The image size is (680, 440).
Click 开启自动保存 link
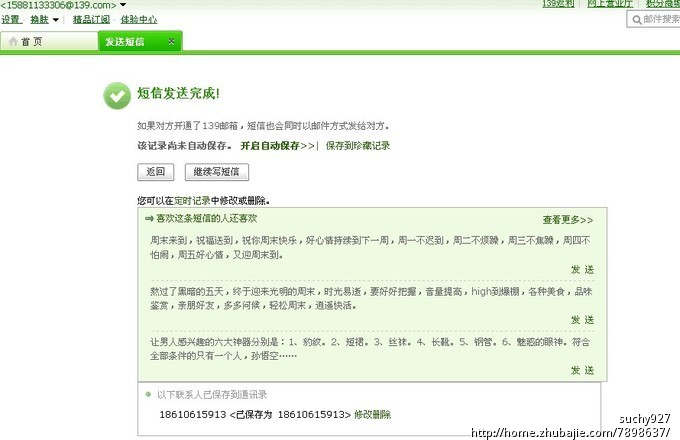270,146
